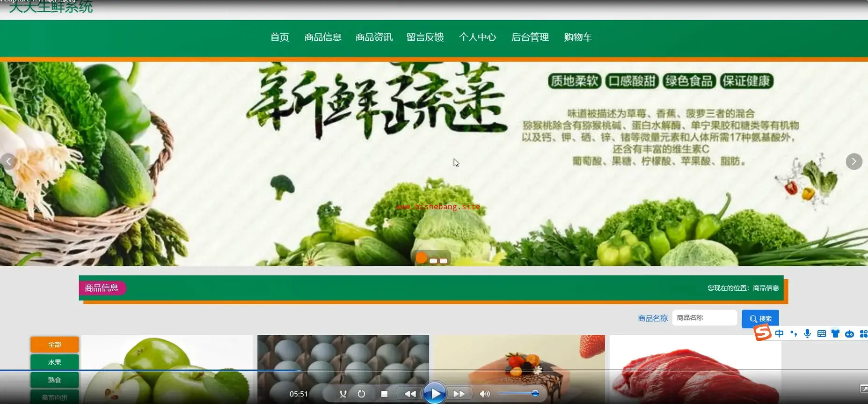The height and width of the screenshot is (404, 868).
Task: Click the Sogou microphone voice input icon
Action: pos(807,334)
